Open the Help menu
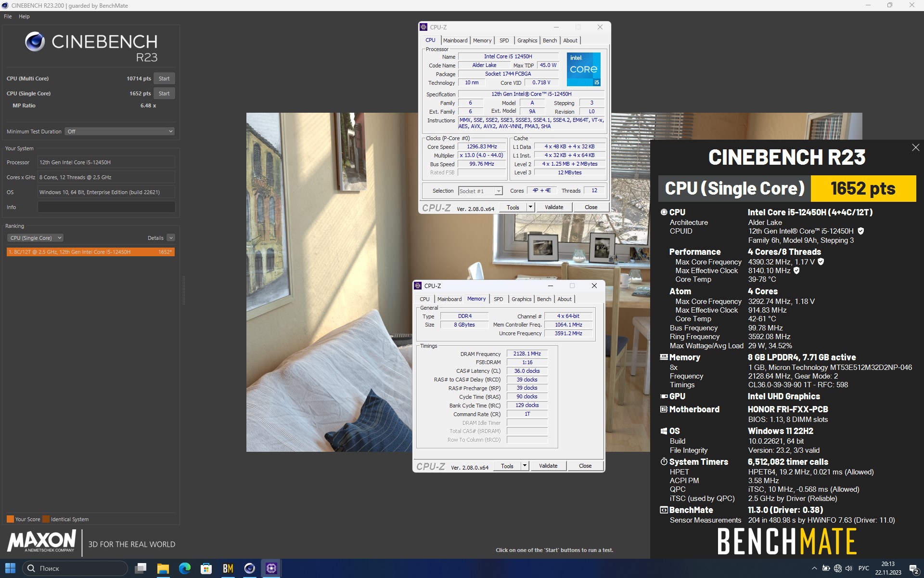This screenshot has width=924, height=578. [24, 16]
